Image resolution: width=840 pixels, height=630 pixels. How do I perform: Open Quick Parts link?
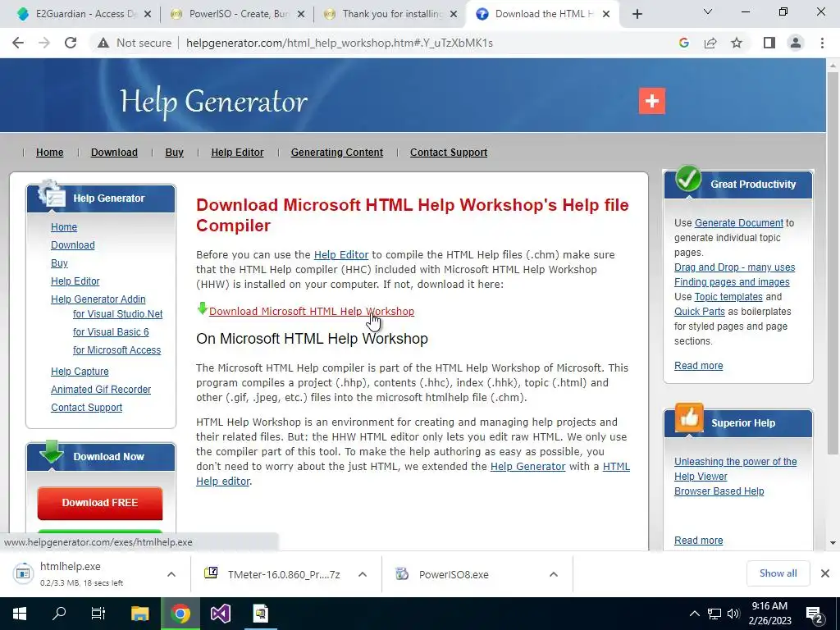click(700, 311)
